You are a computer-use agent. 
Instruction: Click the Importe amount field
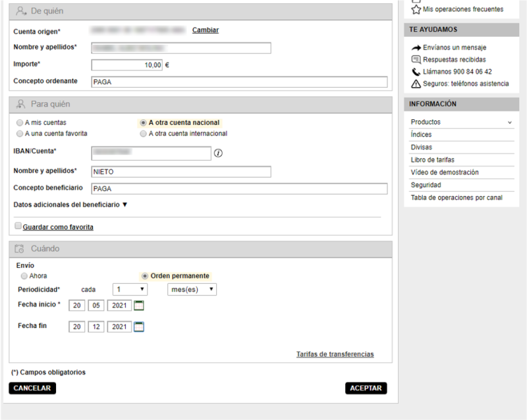click(x=126, y=65)
